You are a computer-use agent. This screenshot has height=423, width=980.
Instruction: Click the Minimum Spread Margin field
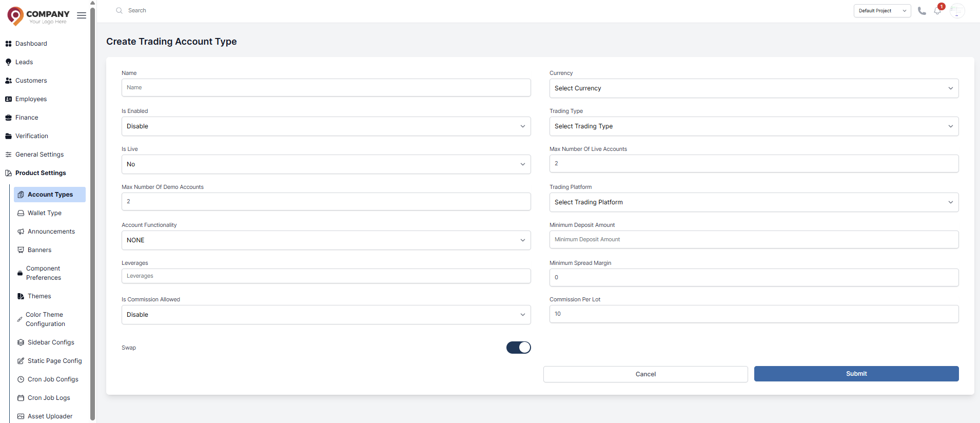754,277
